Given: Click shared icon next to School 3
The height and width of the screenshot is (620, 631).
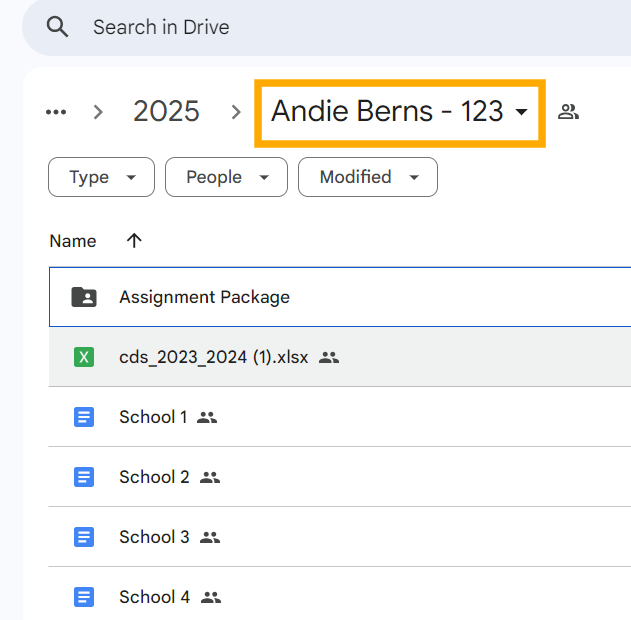Looking at the screenshot, I should [x=210, y=538].
